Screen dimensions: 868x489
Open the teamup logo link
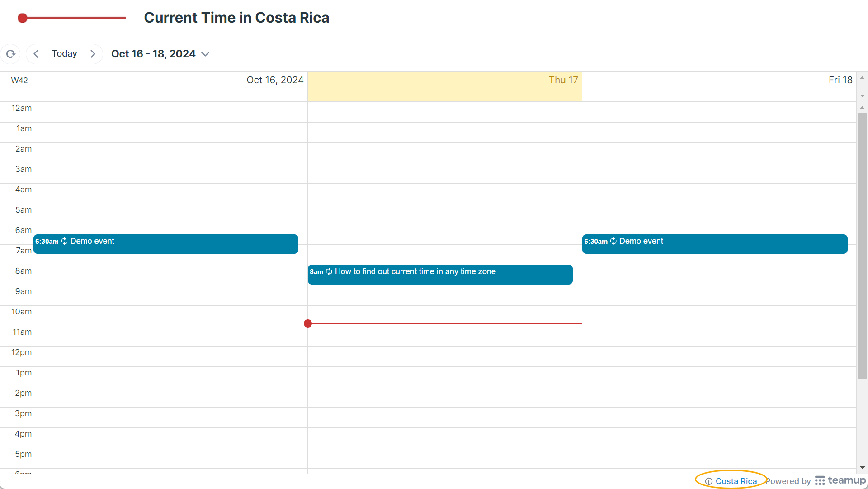(x=840, y=480)
